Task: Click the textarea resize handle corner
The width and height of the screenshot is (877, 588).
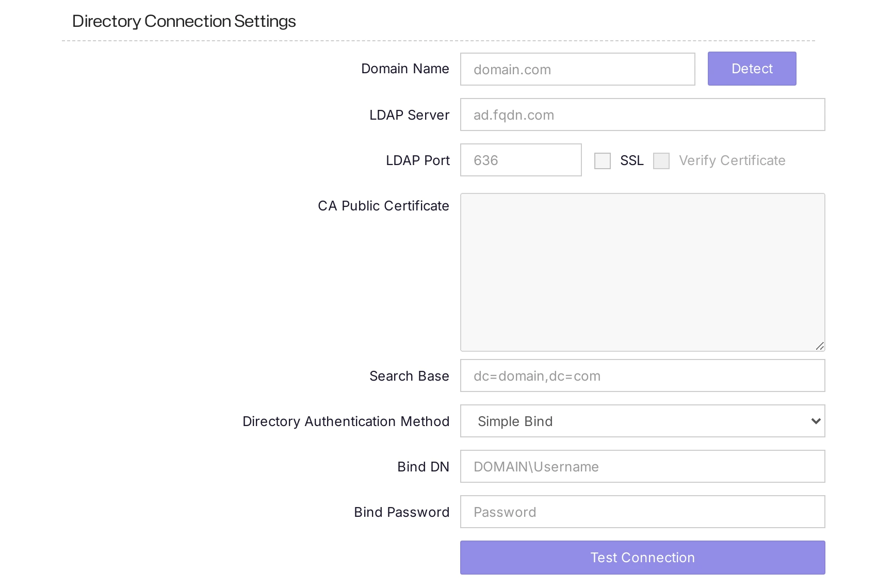Action: (820, 346)
